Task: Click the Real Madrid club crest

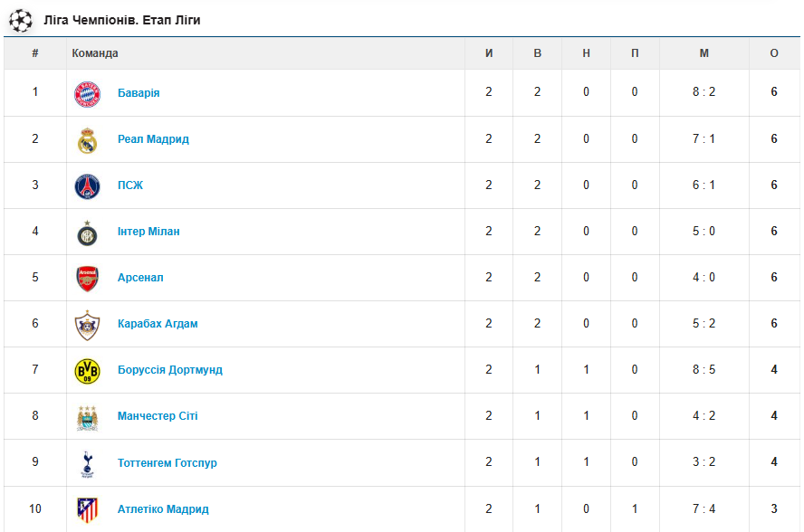Action: (87, 139)
